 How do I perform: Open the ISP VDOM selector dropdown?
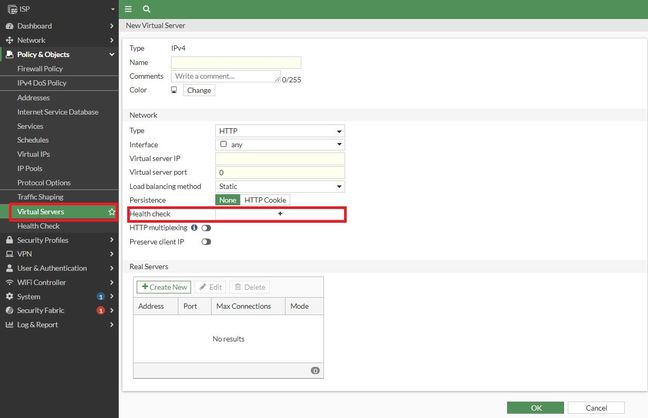(112, 9)
